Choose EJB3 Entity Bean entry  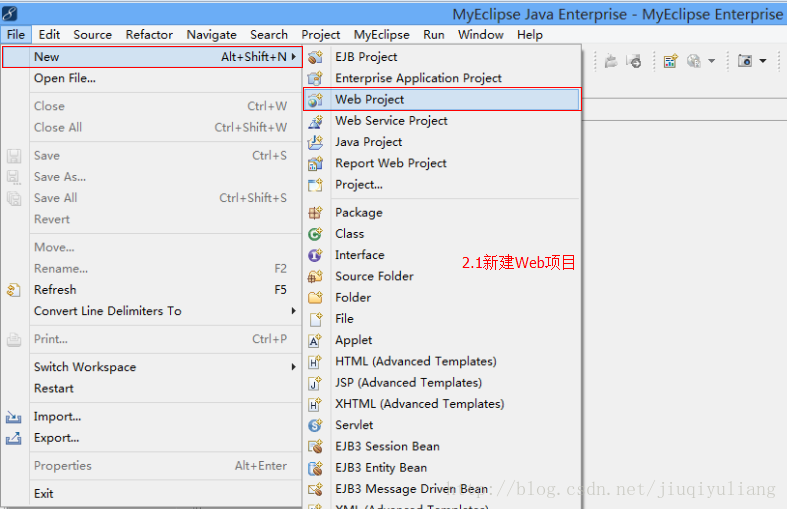click(442, 468)
